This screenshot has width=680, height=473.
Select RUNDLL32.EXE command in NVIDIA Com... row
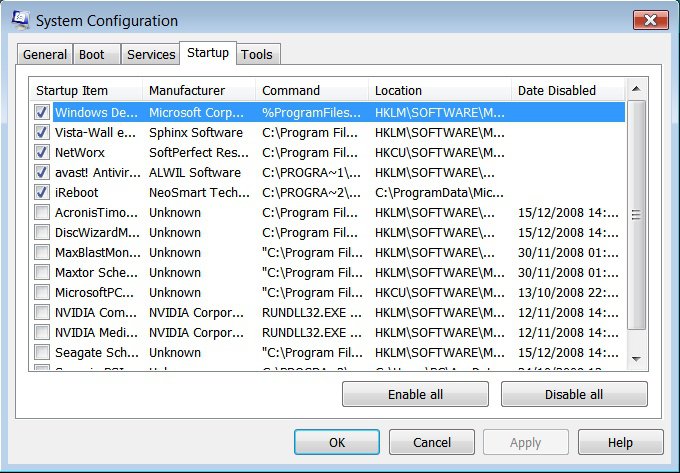pos(311,312)
